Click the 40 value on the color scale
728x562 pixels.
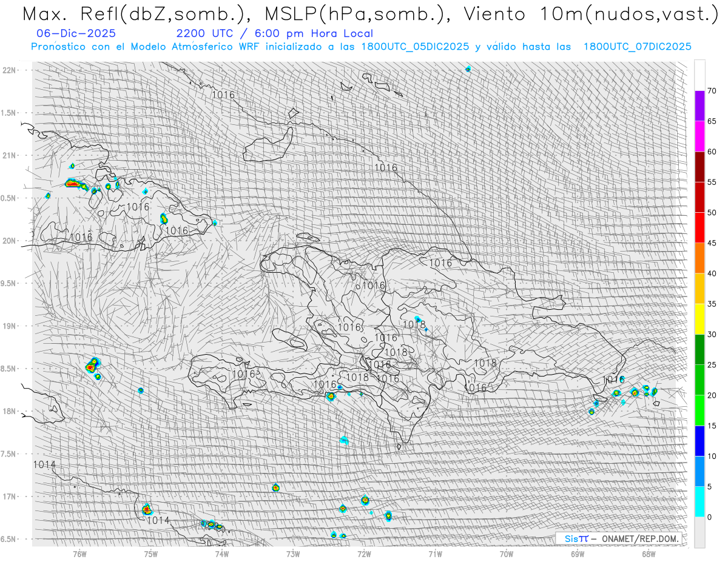[x=712, y=273]
